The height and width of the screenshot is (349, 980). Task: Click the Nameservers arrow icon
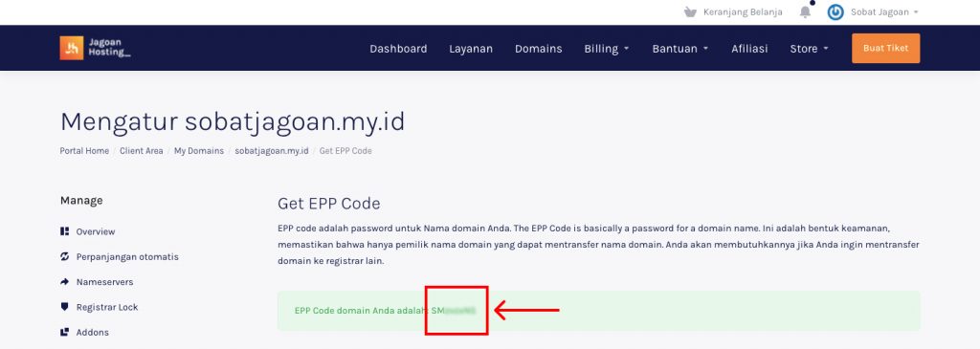[64, 281]
